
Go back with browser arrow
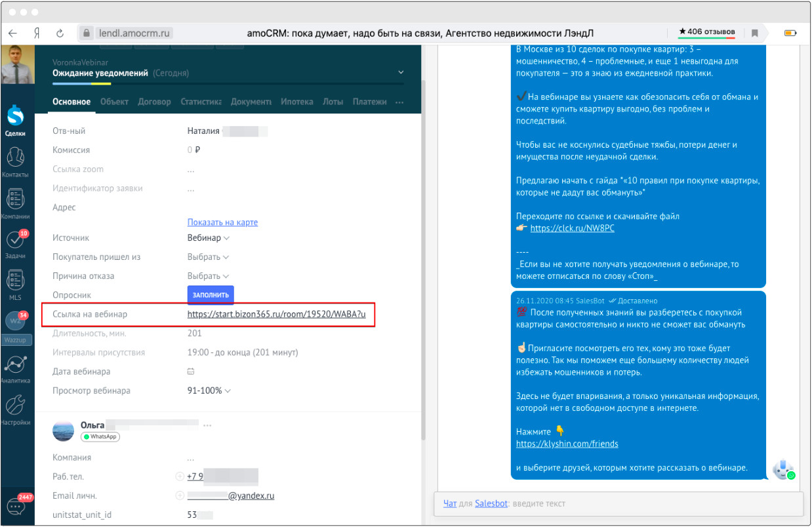[x=14, y=33]
